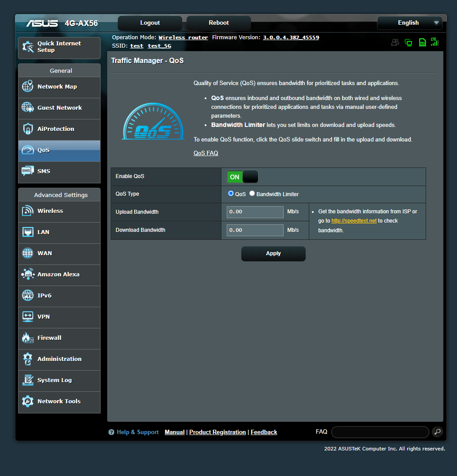Open the Network Map page
Screen dimensions: 457x476
pos(59,87)
